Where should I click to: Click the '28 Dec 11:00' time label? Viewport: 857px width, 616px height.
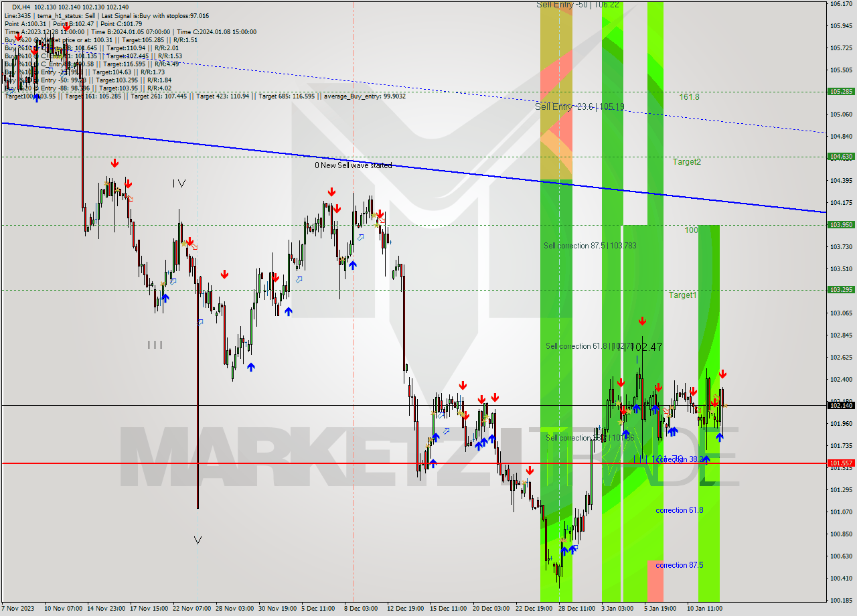[577, 609]
